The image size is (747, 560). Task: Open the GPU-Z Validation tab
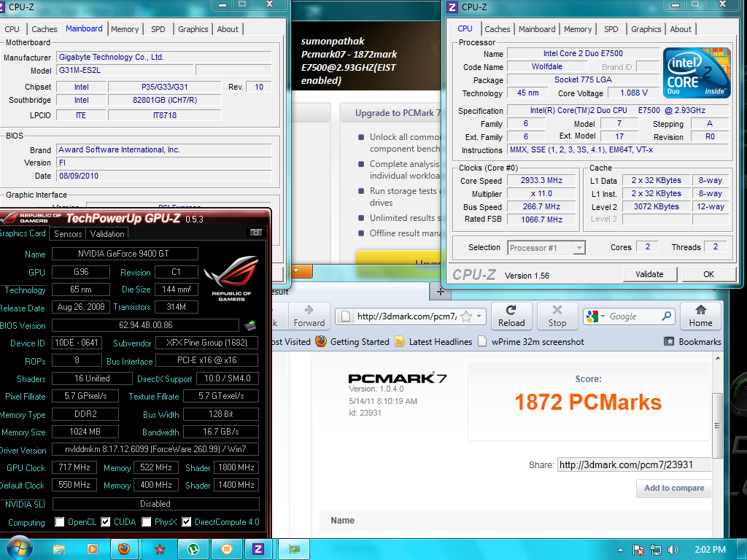point(107,233)
